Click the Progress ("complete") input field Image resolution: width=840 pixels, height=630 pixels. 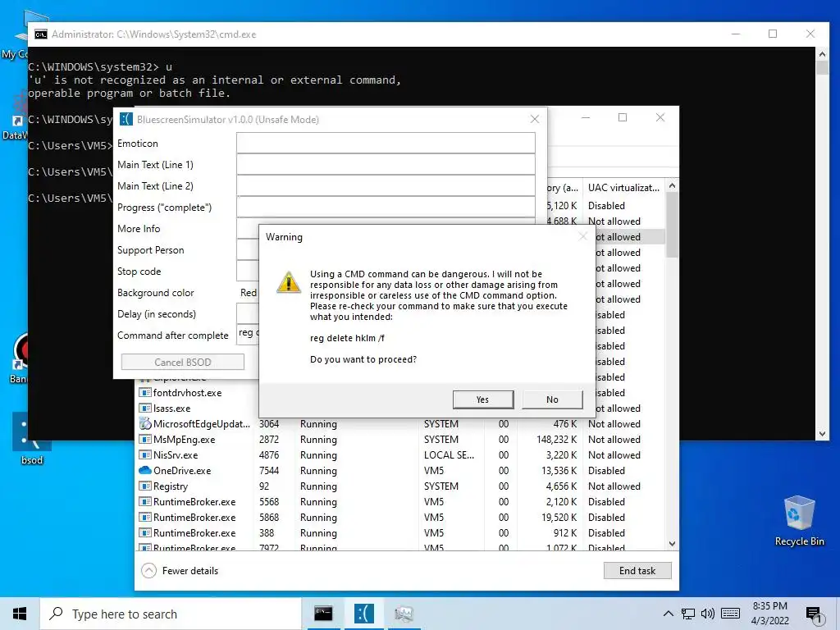(386, 207)
